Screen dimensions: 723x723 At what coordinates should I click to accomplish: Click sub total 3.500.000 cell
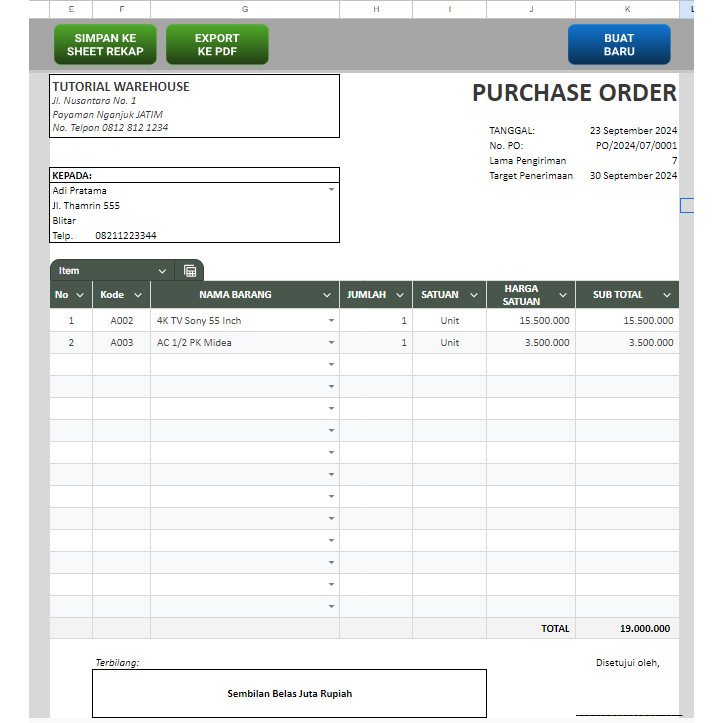point(628,343)
